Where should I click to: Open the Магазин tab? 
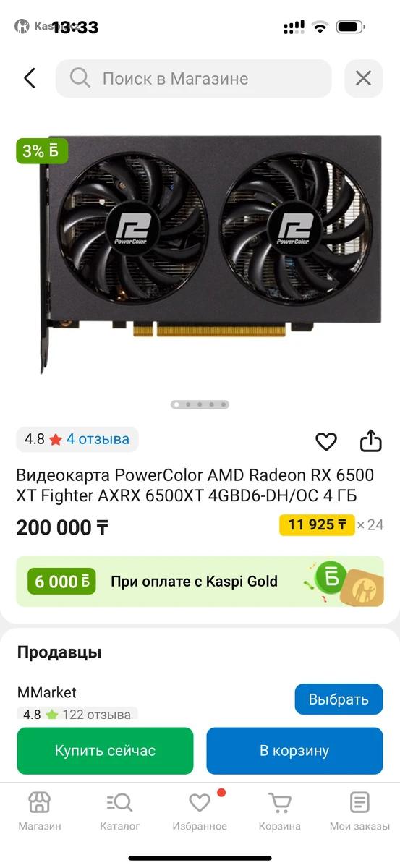coord(40,812)
